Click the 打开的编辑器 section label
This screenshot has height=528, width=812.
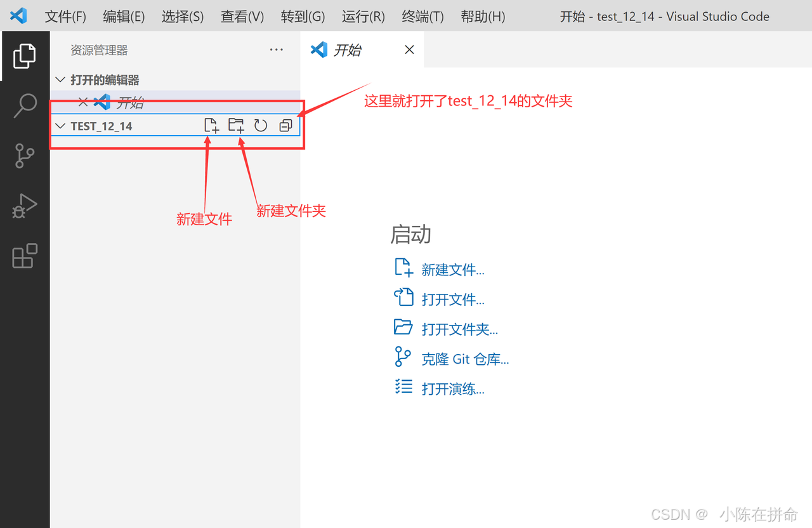(x=105, y=80)
